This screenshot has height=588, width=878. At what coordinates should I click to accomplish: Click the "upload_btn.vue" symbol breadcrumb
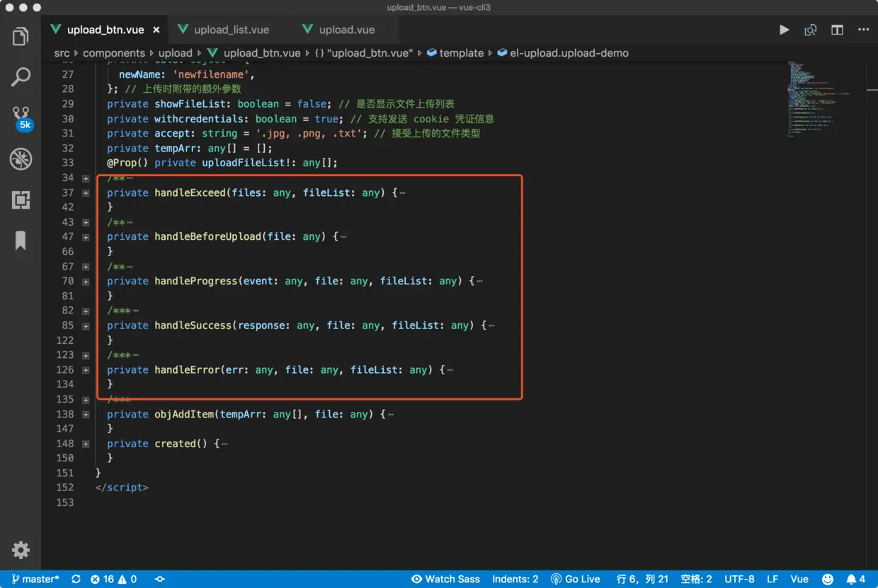tap(364, 53)
